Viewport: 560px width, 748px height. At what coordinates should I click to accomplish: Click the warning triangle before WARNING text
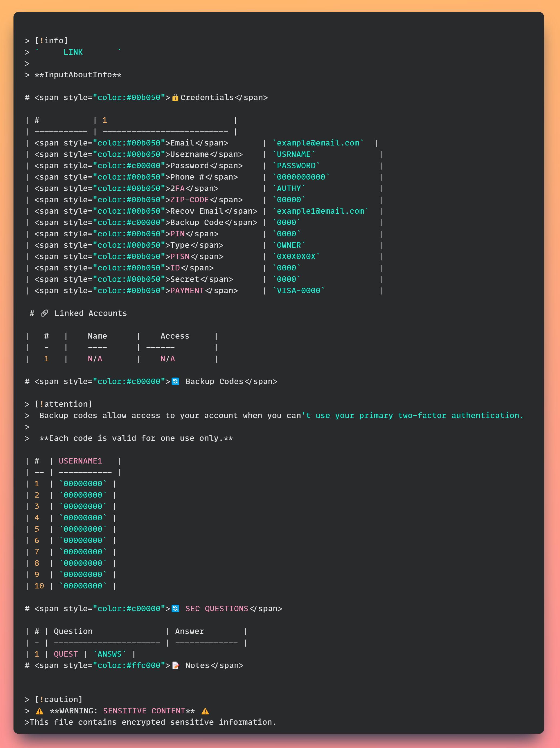tap(39, 711)
